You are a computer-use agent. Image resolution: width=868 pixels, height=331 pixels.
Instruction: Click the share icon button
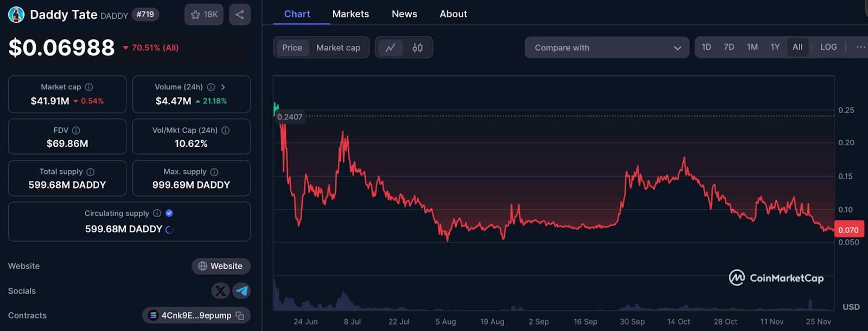tap(240, 15)
